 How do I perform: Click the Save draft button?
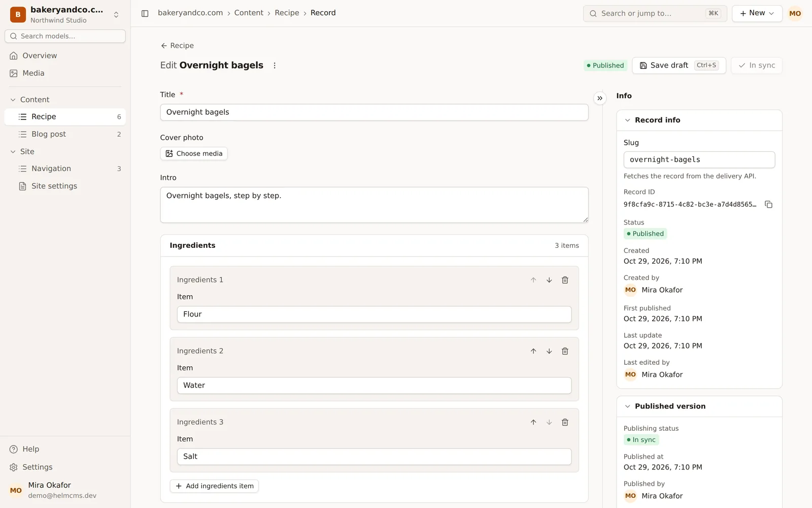(x=679, y=66)
